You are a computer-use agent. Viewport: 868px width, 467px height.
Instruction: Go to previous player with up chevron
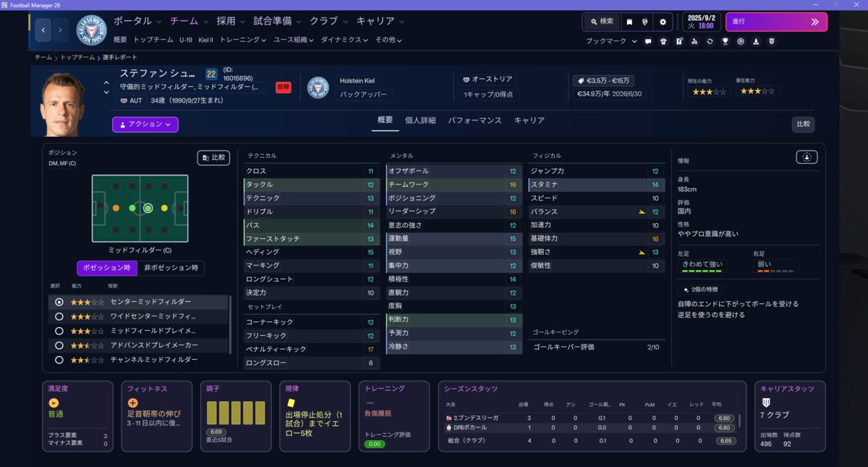click(107, 83)
